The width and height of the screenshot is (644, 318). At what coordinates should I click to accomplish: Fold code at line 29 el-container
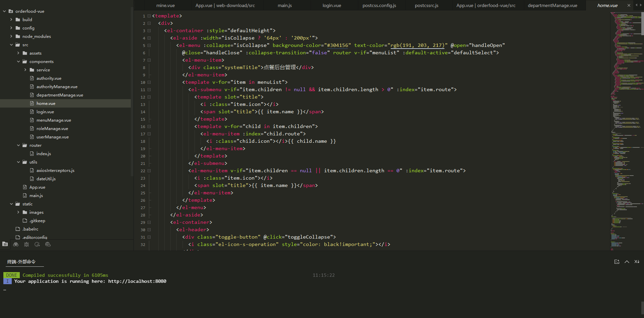point(149,222)
